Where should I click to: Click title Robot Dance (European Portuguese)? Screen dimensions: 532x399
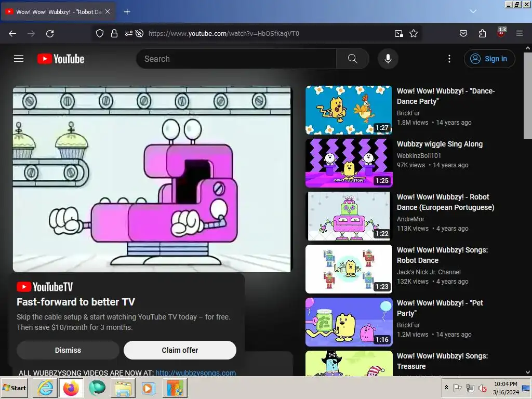point(445,202)
